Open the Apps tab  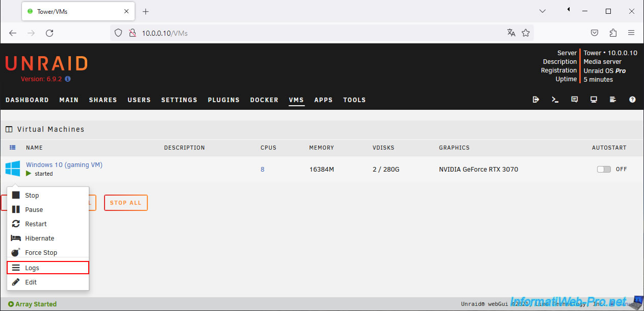pyautogui.click(x=323, y=100)
